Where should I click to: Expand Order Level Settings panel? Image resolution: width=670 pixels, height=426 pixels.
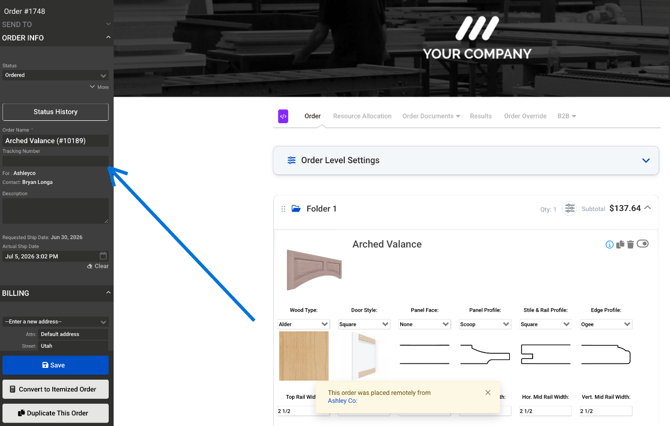(x=646, y=161)
